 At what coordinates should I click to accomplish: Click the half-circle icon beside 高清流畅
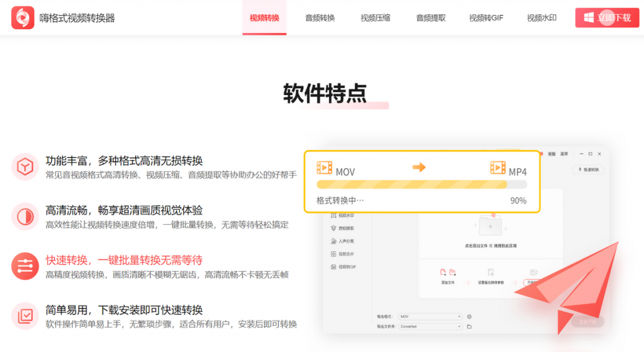point(25,217)
